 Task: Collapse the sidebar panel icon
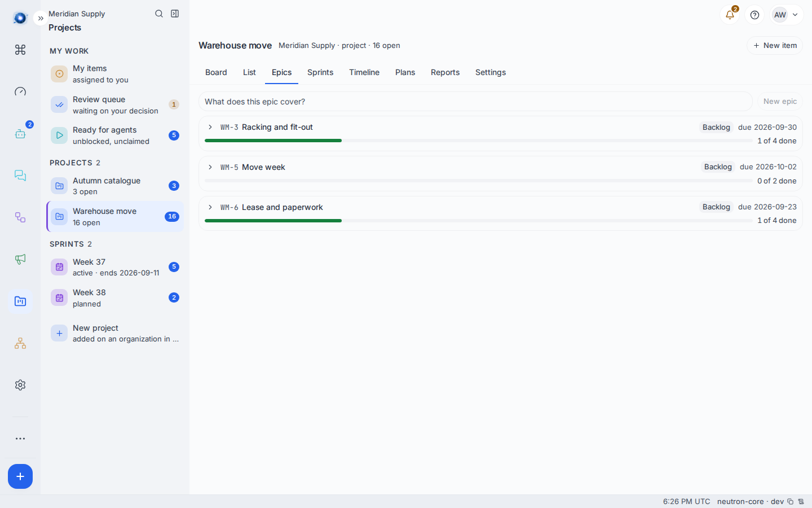point(175,14)
